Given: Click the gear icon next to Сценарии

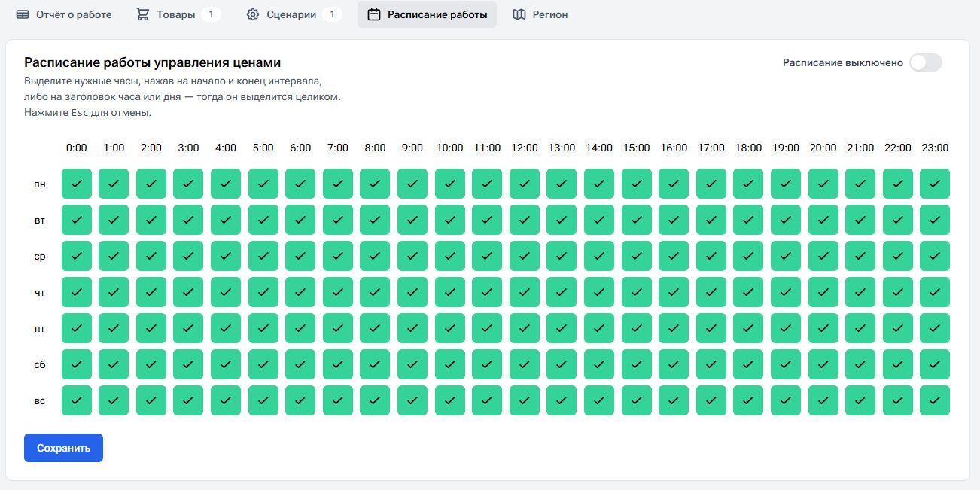Looking at the screenshot, I should click(253, 14).
